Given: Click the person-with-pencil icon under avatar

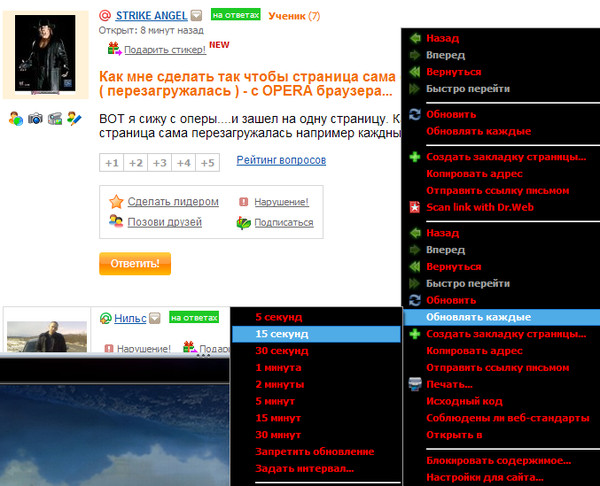Looking at the screenshot, I should click(x=74, y=119).
